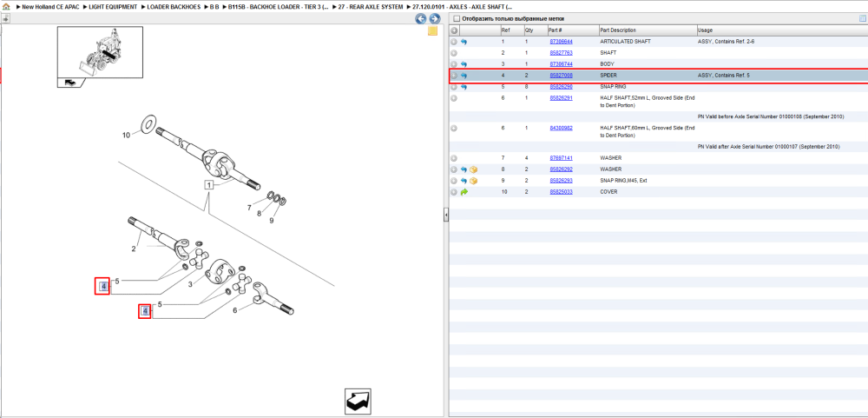Image resolution: width=868 pixels, height=418 pixels.
Task: Open 27.120.0101 - AXLES breadcrumb
Action: [463, 7]
